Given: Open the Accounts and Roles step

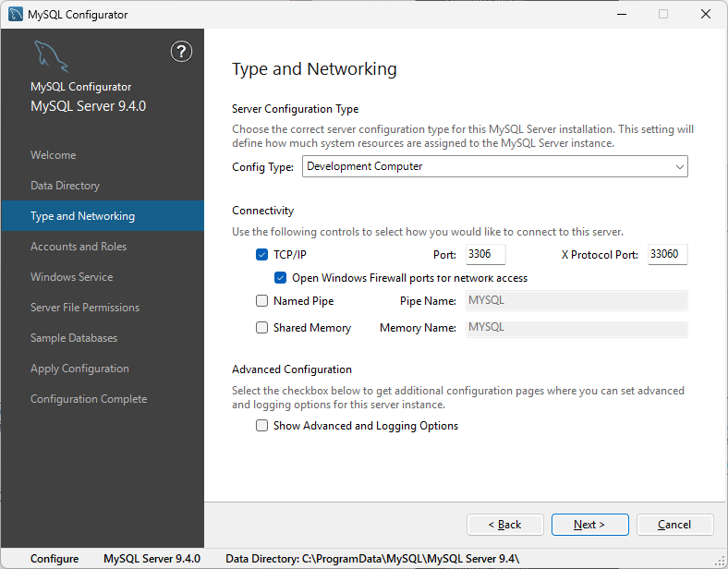Looking at the screenshot, I should (79, 247).
